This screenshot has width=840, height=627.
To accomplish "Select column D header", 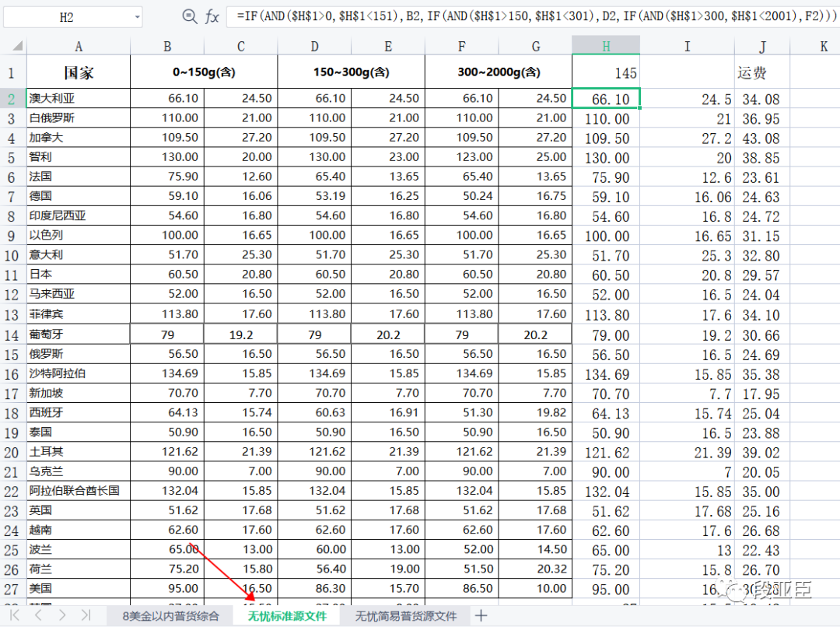I will point(314,46).
